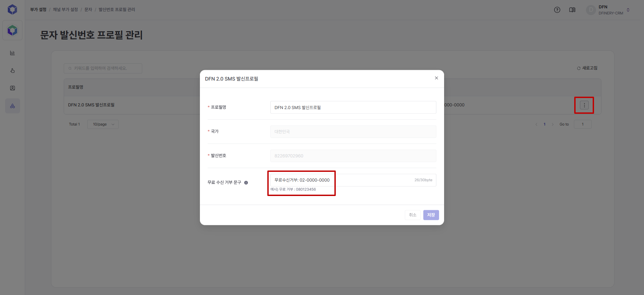Click 채널 부가 설정 in the breadcrumb

click(x=65, y=9)
